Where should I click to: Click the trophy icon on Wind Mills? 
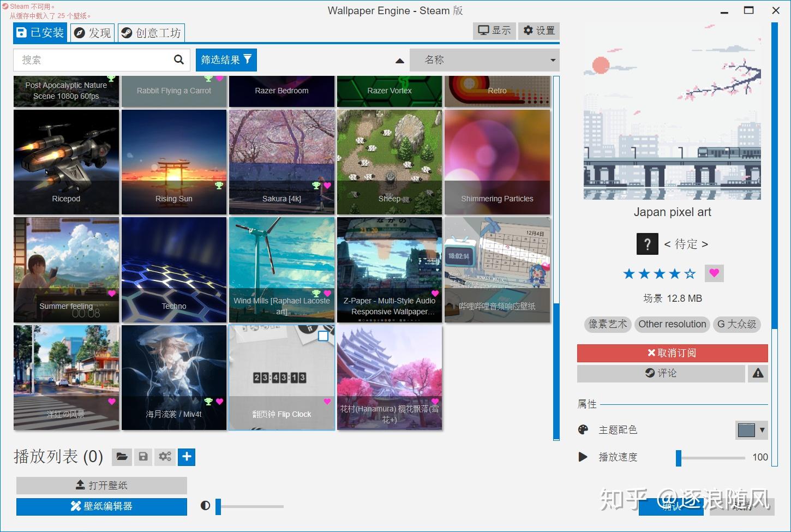click(x=316, y=293)
